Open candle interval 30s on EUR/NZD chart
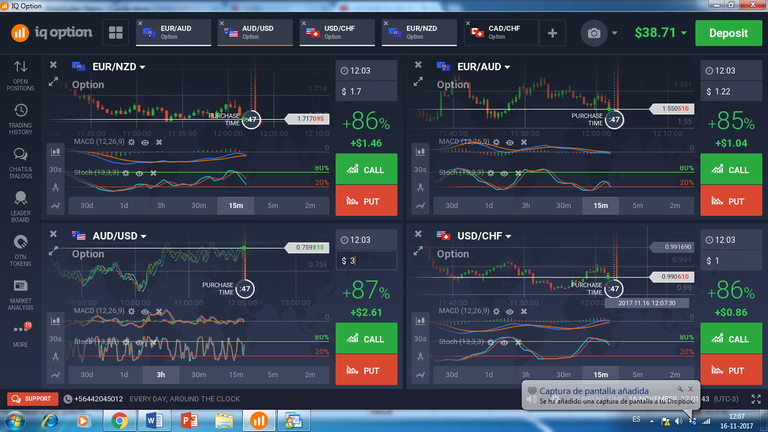Screen dimensions: 768x432 coord(55,169)
